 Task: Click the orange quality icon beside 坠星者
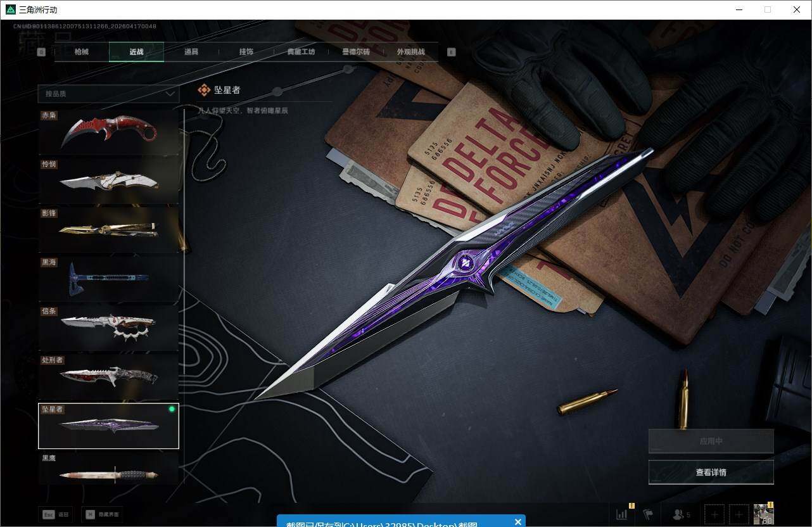[x=204, y=91]
